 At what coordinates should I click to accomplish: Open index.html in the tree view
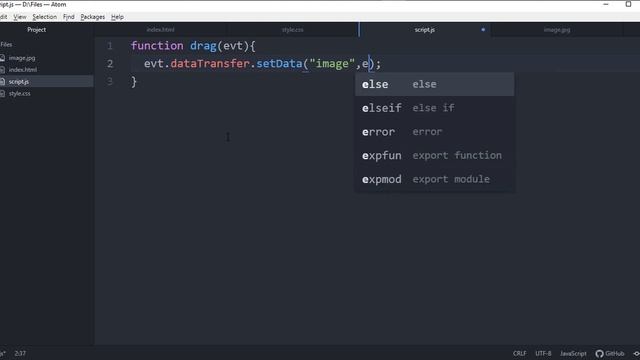pos(22,70)
